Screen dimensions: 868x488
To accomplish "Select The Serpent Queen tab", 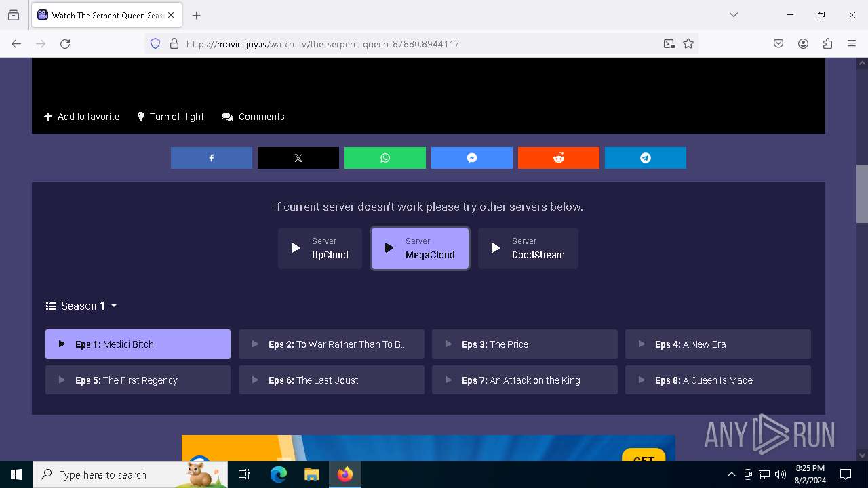I will tap(106, 15).
